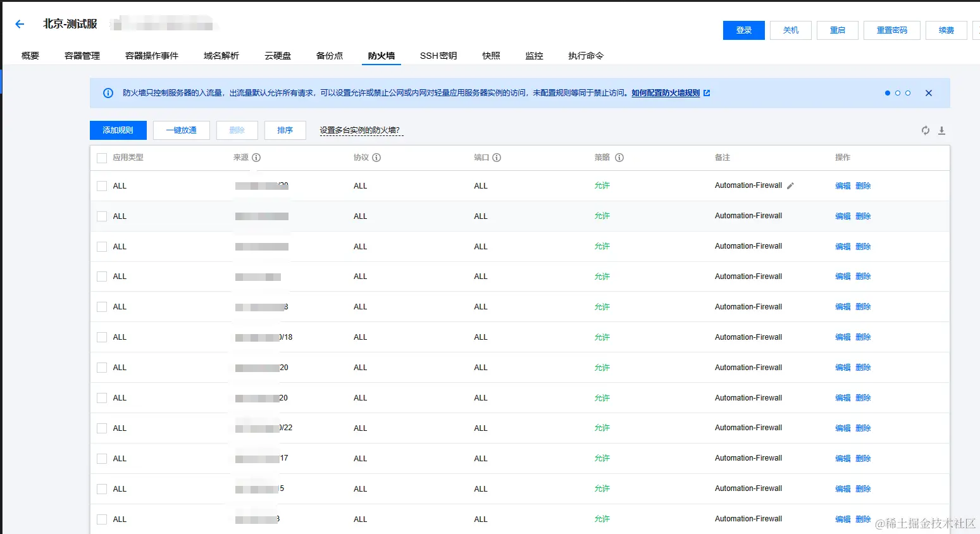Click the 备注 column header
Screen dimensions: 980x534
pyautogui.click(x=723, y=158)
